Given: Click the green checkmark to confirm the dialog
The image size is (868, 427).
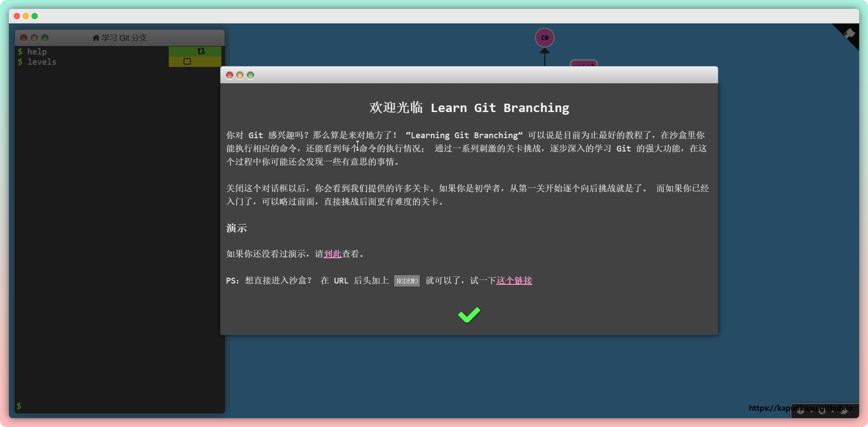Looking at the screenshot, I should [x=469, y=315].
